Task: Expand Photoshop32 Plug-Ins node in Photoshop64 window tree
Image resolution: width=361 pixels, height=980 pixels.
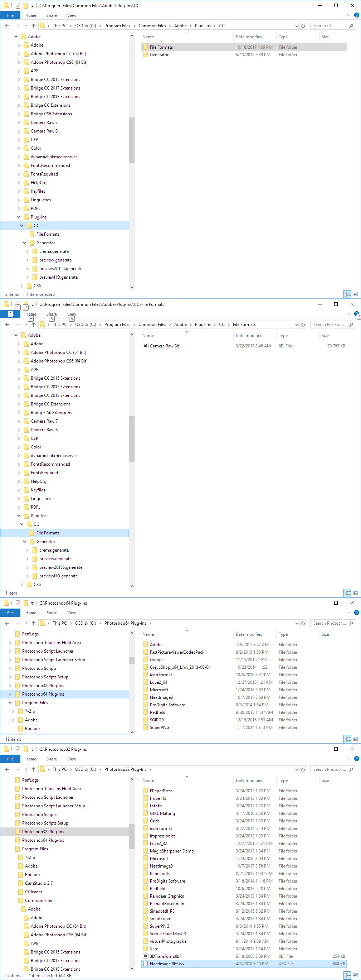Action: pos(10,686)
